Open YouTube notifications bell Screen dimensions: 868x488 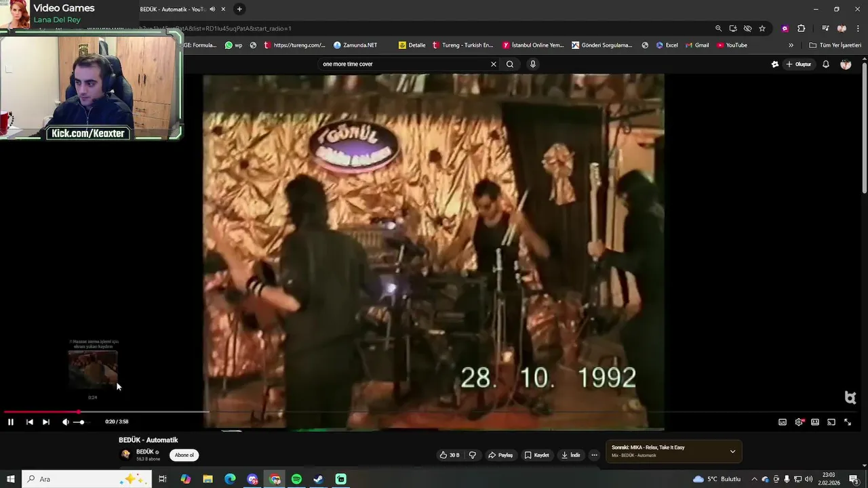point(826,64)
